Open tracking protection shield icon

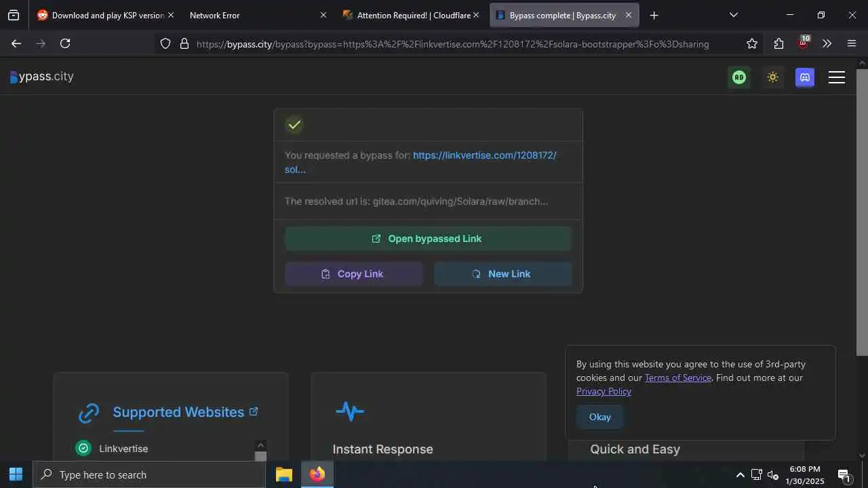point(165,43)
